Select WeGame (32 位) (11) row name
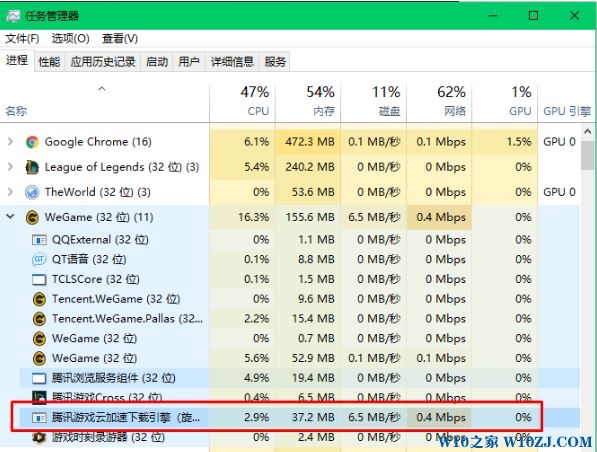 pyautogui.click(x=99, y=217)
